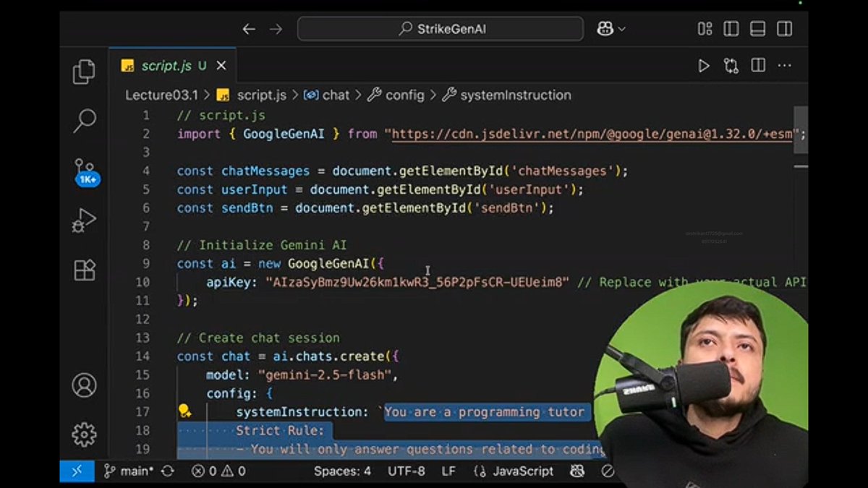Open the Explorer view in activity bar
The height and width of the screenshot is (488, 868).
pyautogui.click(x=84, y=72)
